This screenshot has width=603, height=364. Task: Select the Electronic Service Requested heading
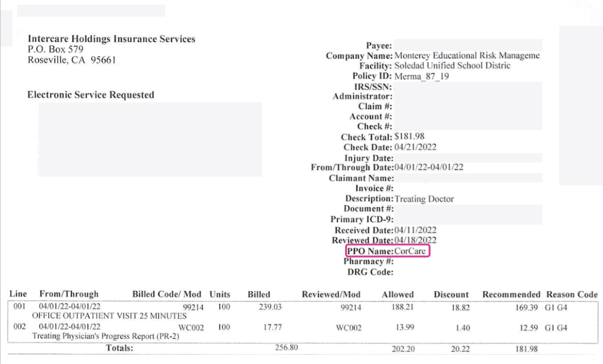tap(91, 95)
